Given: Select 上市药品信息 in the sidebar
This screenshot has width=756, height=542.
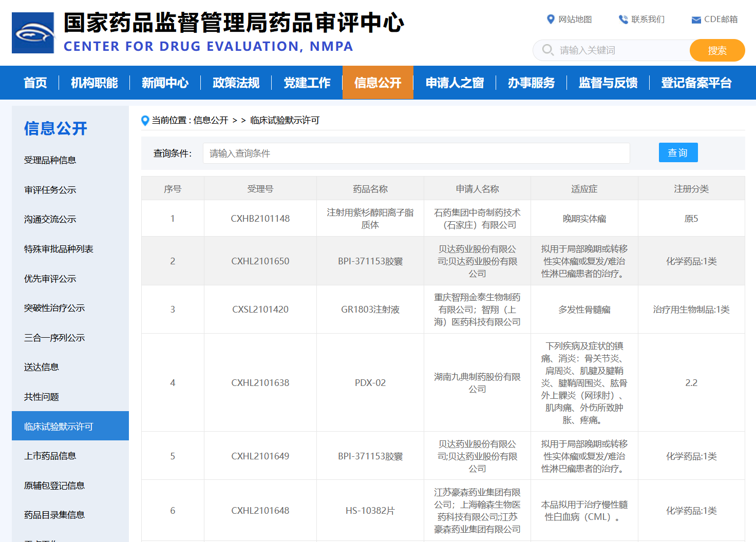Looking at the screenshot, I should (x=50, y=456).
